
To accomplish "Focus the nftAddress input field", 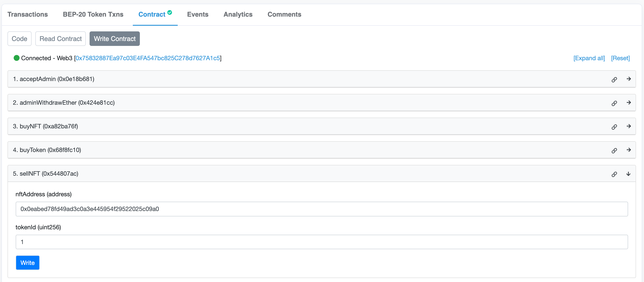I will 322,209.
